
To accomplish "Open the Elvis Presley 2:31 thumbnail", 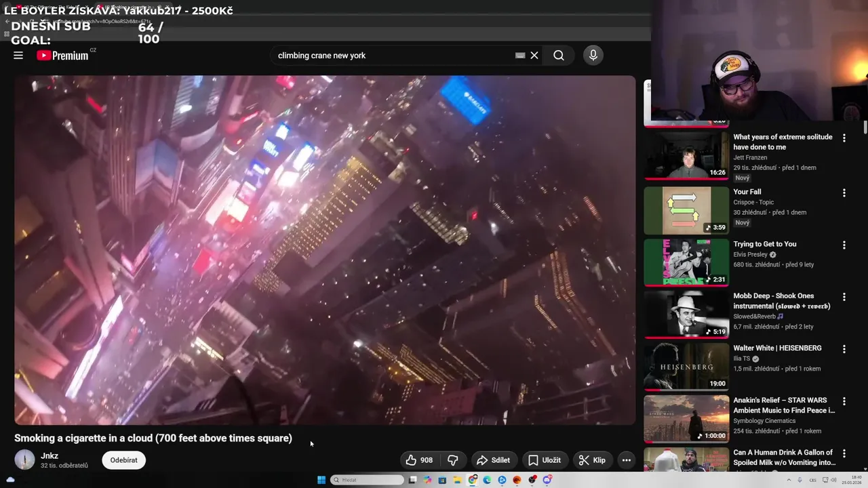I will point(686,262).
